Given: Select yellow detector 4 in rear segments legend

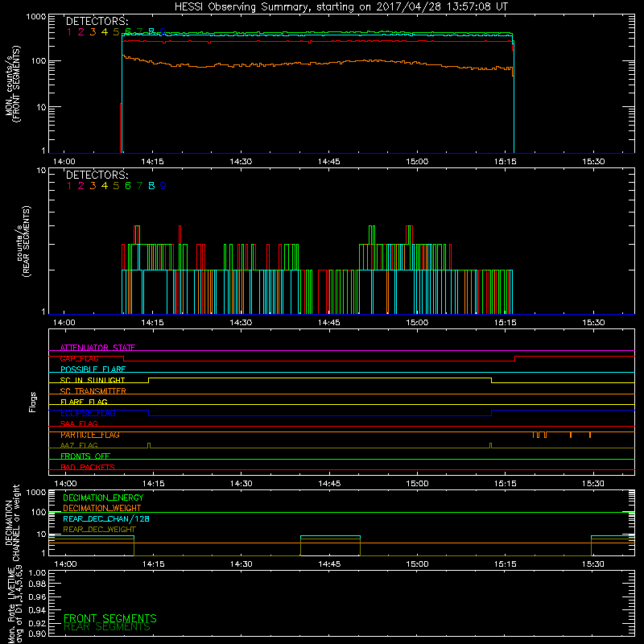Looking at the screenshot, I should [105, 186].
